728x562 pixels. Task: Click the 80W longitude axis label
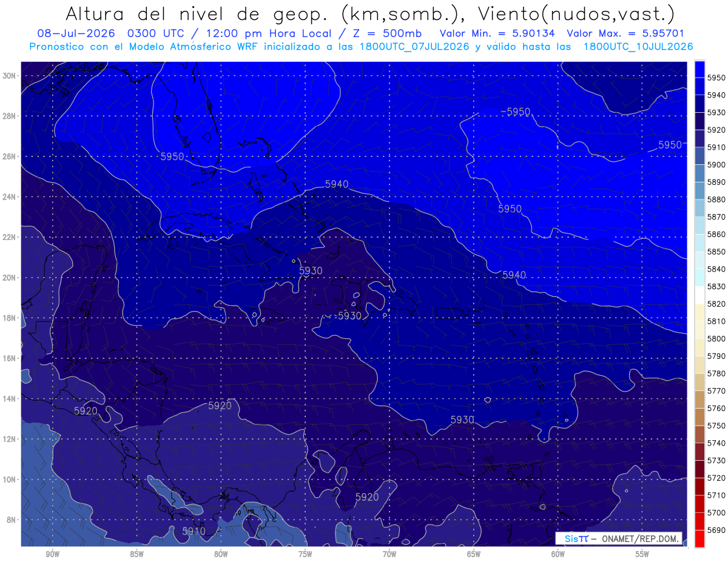point(221,554)
